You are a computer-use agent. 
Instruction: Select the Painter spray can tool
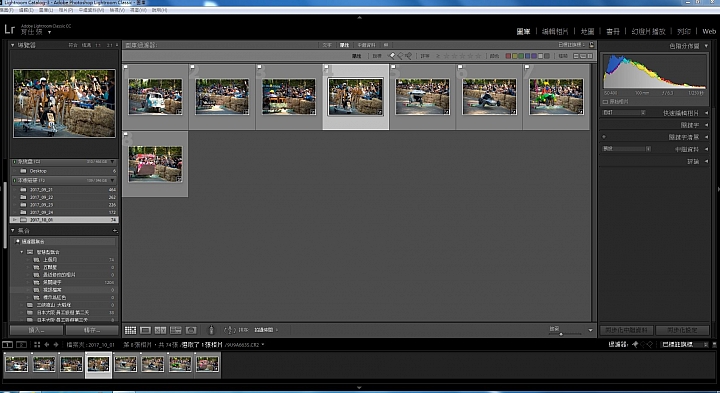click(211, 330)
